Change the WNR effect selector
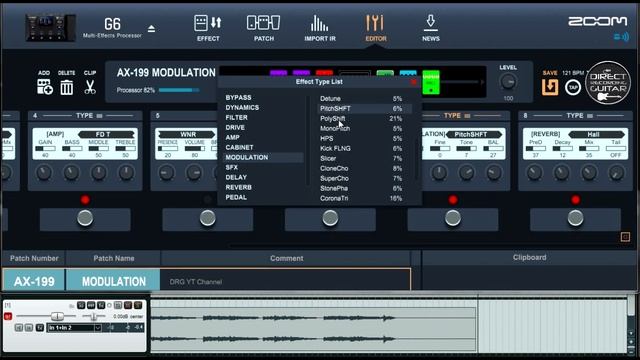The height and width of the screenshot is (360, 640). [x=187, y=134]
